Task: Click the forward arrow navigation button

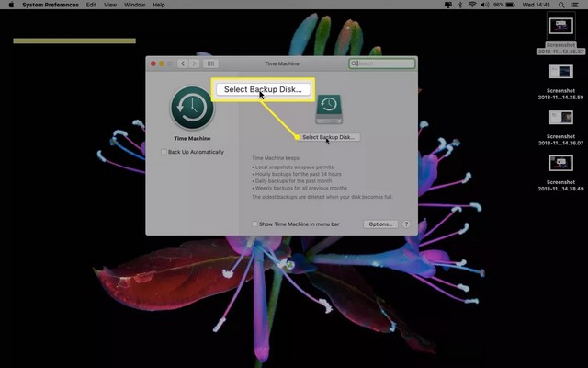Action: 193,63
